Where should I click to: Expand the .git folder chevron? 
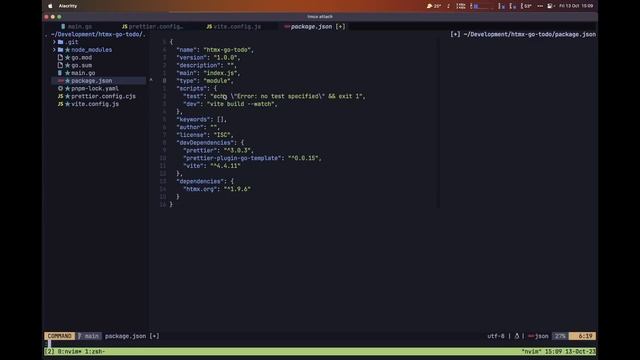tap(54, 42)
